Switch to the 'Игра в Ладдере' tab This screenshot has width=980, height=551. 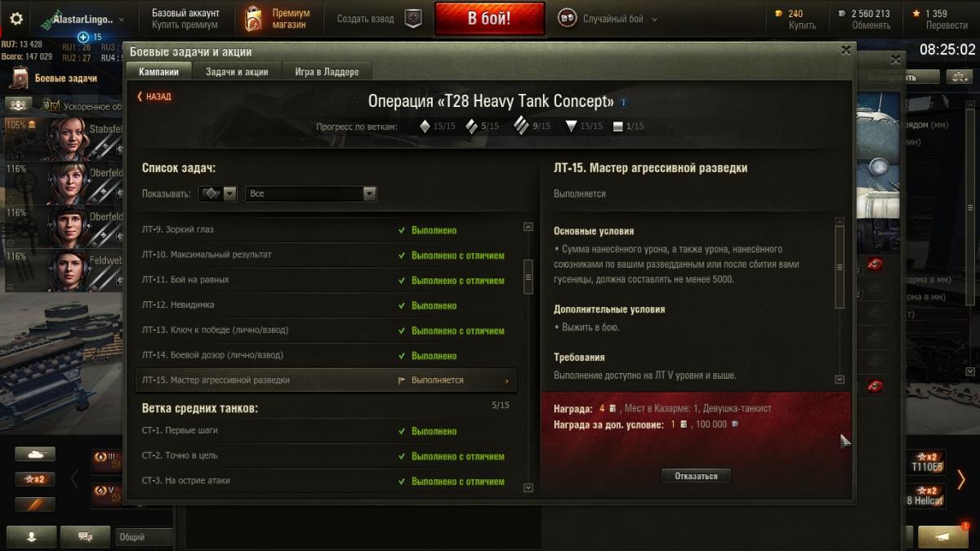tap(327, 72)
